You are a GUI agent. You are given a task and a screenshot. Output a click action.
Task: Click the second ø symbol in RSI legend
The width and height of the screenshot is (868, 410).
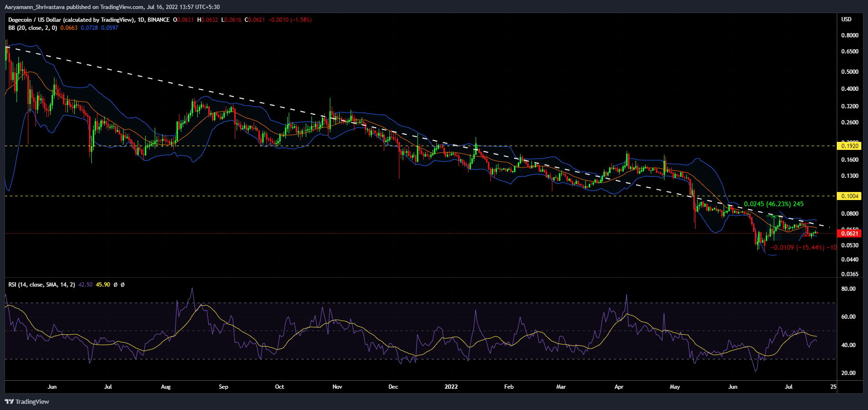[x=123, y=285]
